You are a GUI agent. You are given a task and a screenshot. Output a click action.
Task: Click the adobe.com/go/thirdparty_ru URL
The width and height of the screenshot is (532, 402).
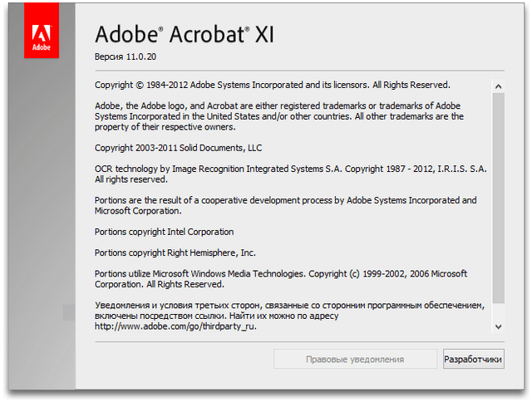pyautogui.click(x=175, y=326)
